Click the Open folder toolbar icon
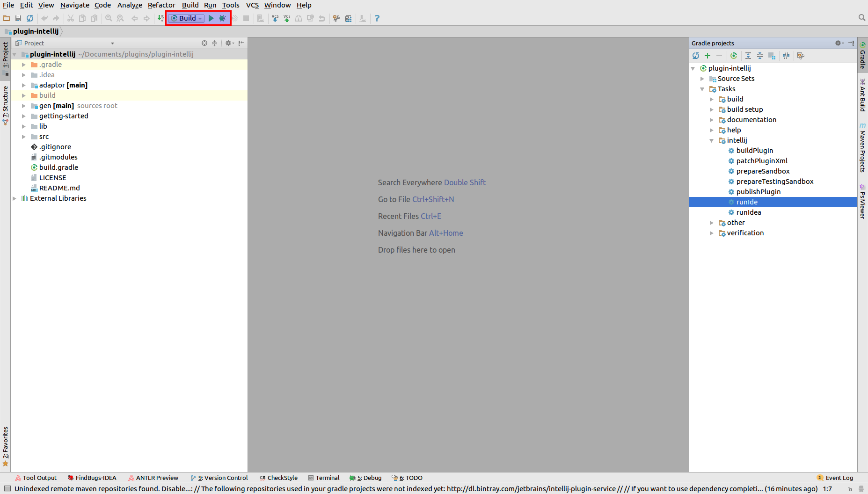 click(x=7, y=18)
